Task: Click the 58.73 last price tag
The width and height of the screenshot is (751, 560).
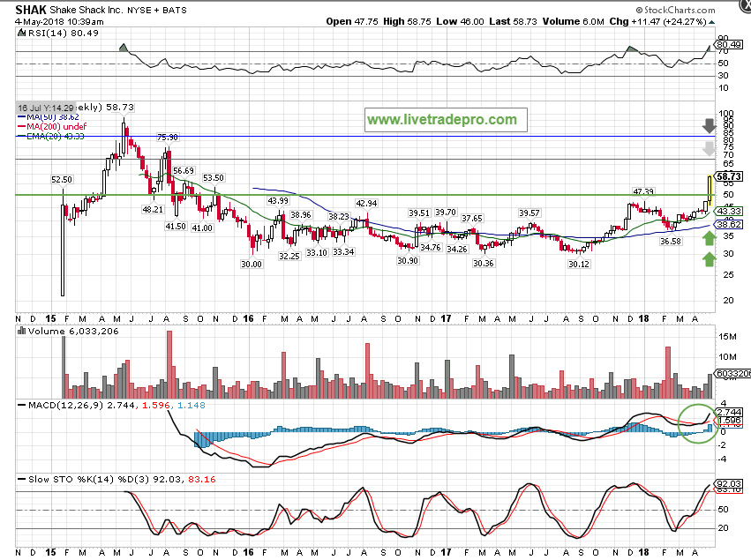Action: click(728, 176)
